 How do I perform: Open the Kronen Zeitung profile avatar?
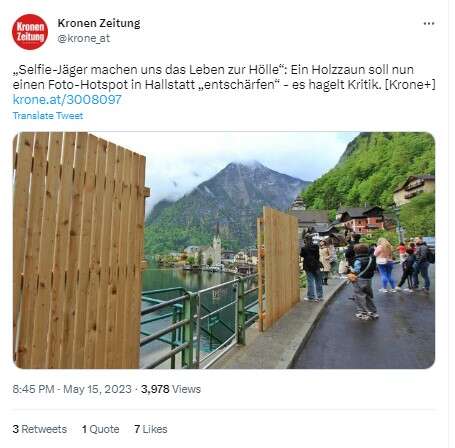click(30, 32)
